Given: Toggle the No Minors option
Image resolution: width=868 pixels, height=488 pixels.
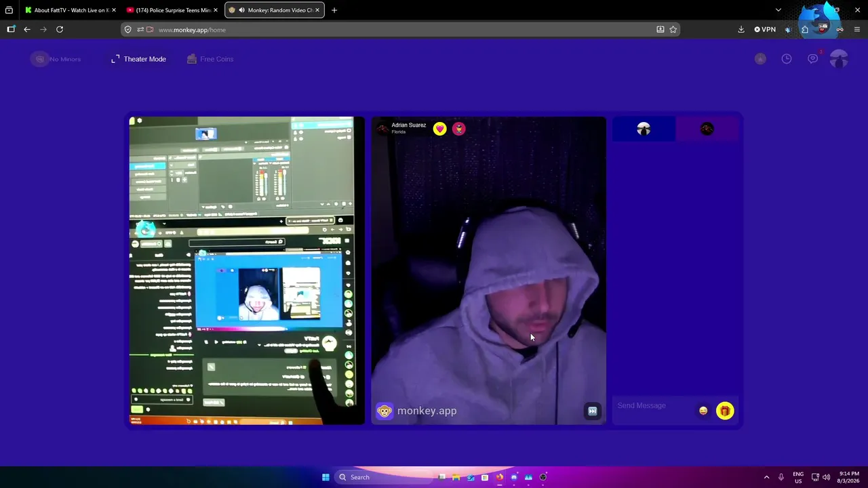Looking at the screenshot, I should pyautogui.click(x=56, y=59).
